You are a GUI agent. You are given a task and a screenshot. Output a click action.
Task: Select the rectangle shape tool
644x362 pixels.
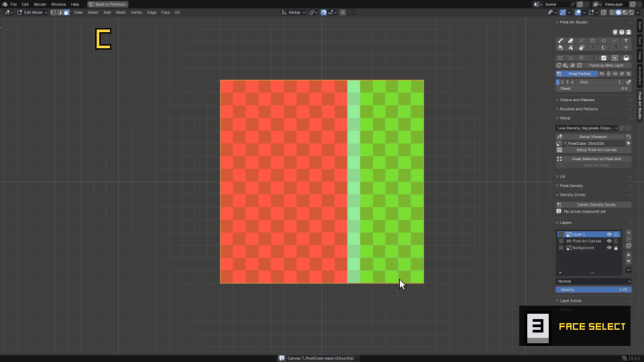tap(592, 41)
